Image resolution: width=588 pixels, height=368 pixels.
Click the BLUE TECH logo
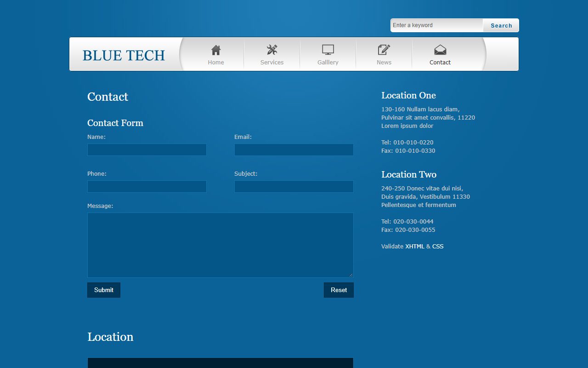pyautogui.click(x=124, y=56)
